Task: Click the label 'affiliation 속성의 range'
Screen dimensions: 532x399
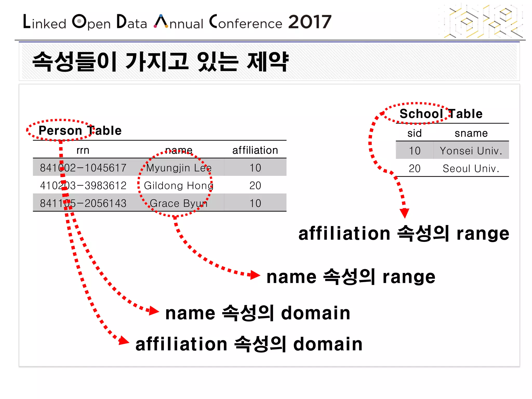Action: click(x=404, y=234)
